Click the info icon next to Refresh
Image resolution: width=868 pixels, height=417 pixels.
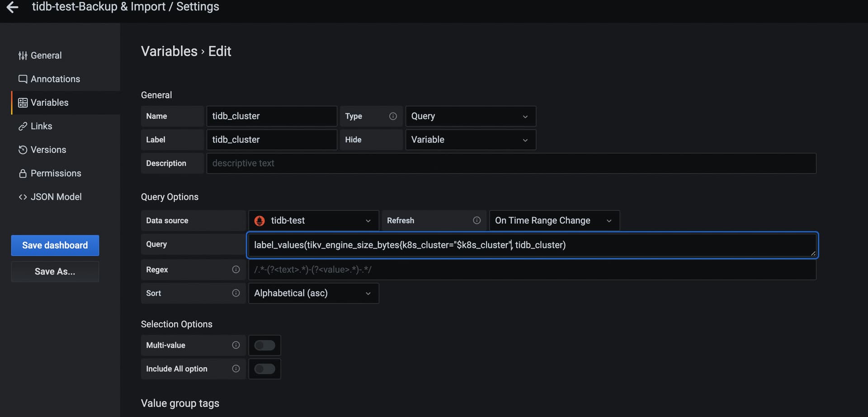(x=476, y=220)
